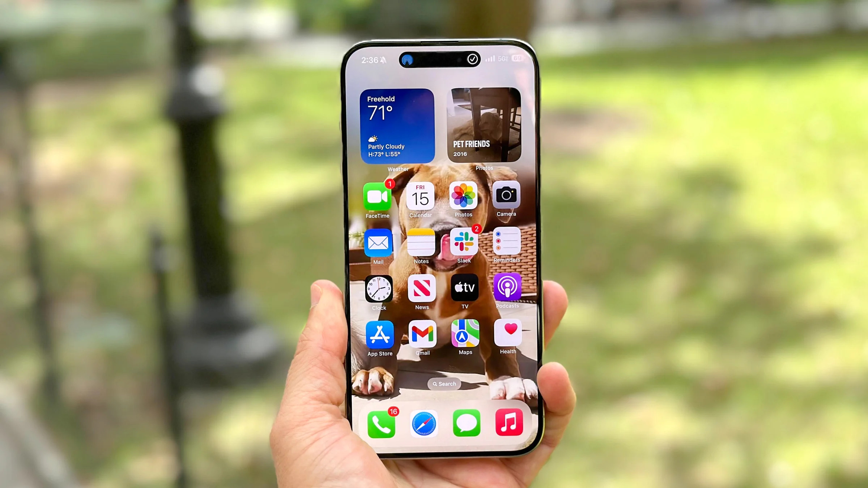Tap the Search bar
Screen dimensions: 868x488
443,384
